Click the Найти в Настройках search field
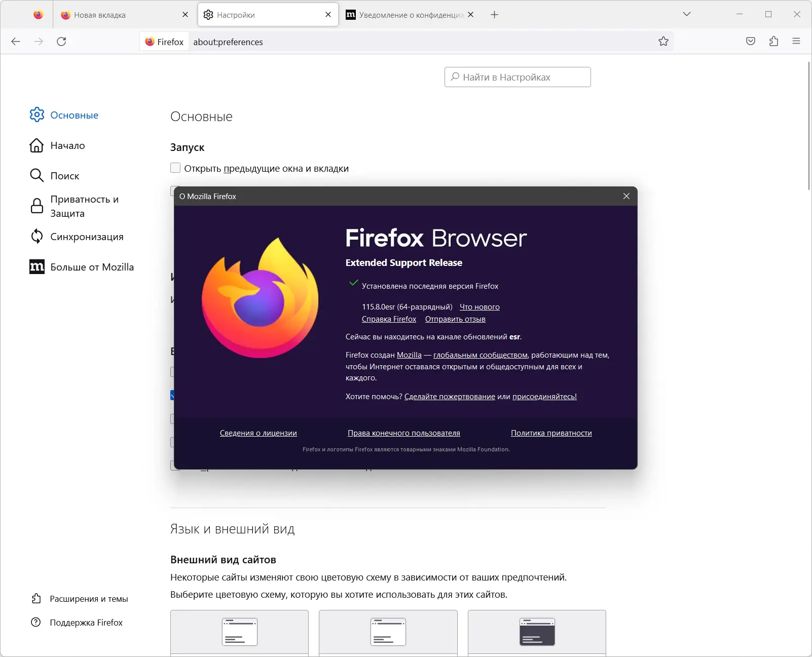The width and height of the screenshot is (812, 657). point(517,76)
